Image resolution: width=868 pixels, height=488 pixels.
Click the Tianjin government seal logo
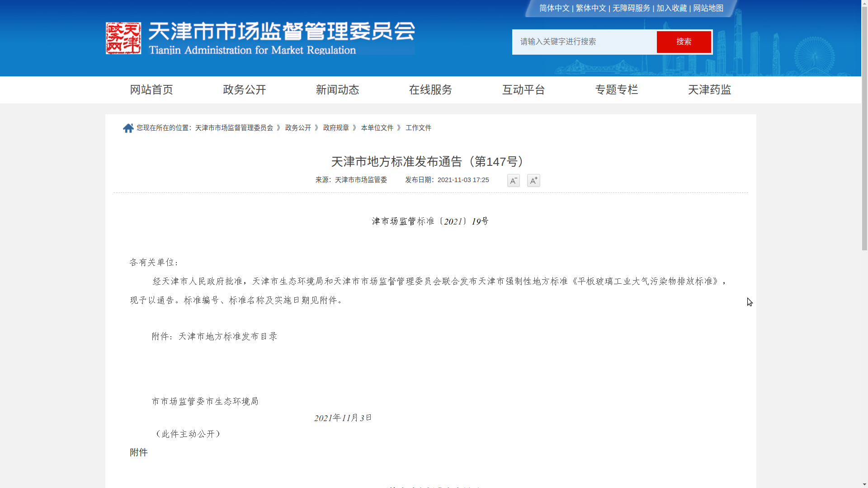coord(123,38)
